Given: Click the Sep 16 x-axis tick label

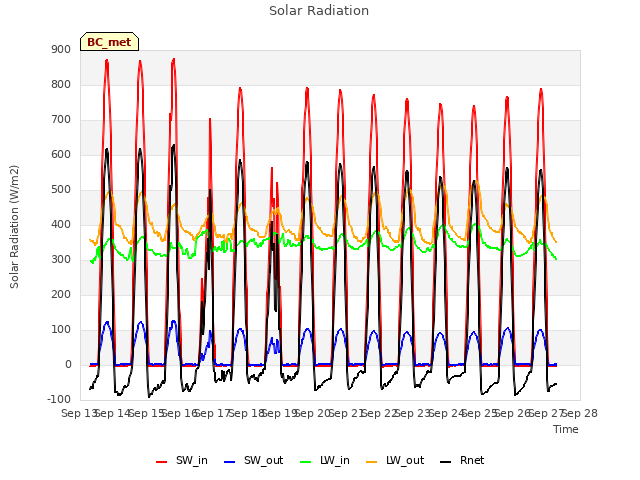Looking at the screenshot, I should 179,414.
